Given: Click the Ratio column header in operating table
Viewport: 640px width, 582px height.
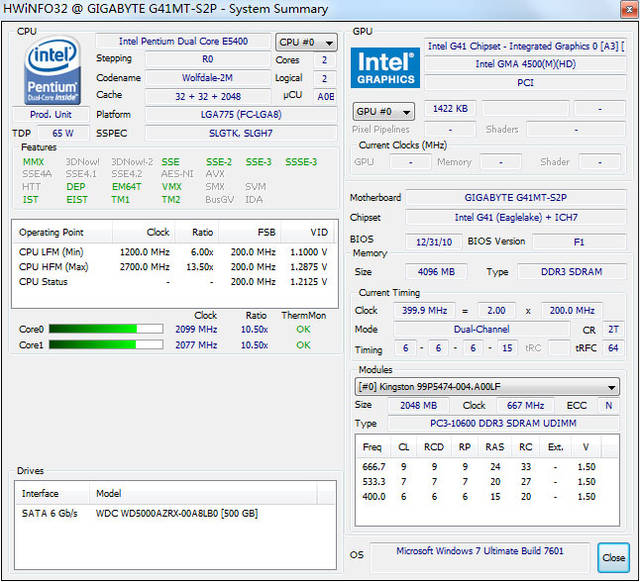Looking at the screenshot, I should click(x=197, y=232).
